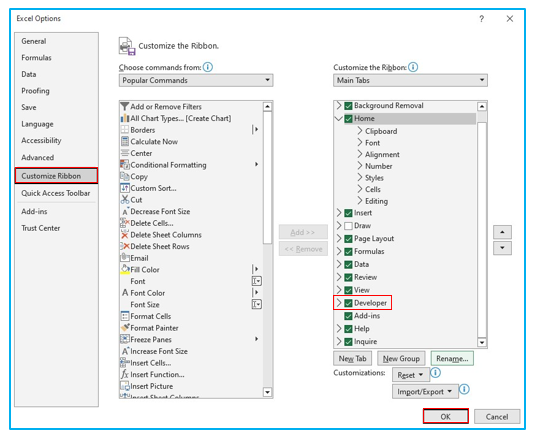Click the info icon next to Reset

coord(435,373)
